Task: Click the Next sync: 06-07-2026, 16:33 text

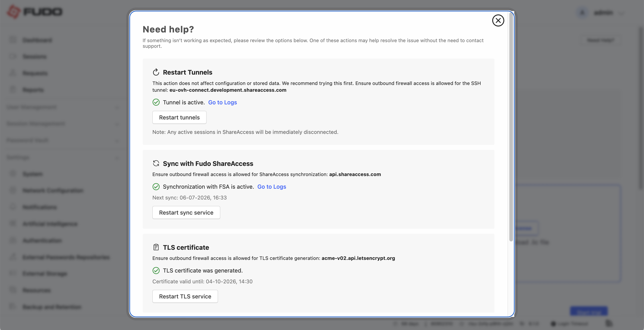Action: [190, 198]
